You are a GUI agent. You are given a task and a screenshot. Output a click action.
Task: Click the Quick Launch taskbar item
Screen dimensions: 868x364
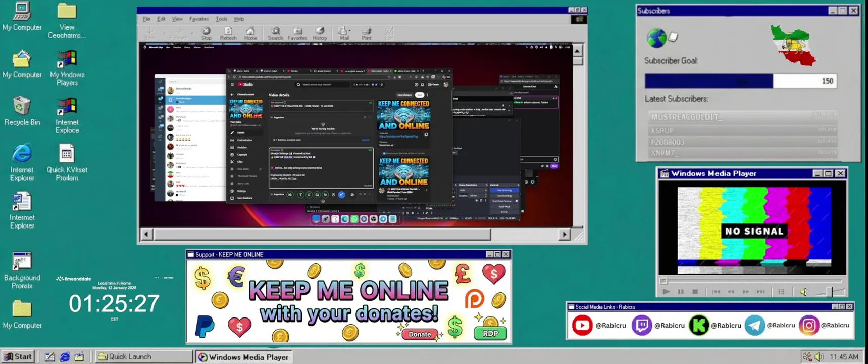pyautogui.click(x=144, y=356)
